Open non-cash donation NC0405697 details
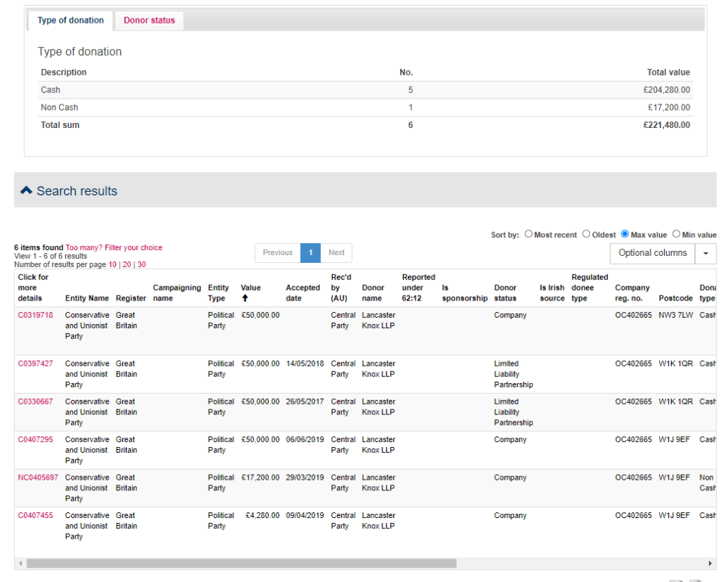 [38, 478]
